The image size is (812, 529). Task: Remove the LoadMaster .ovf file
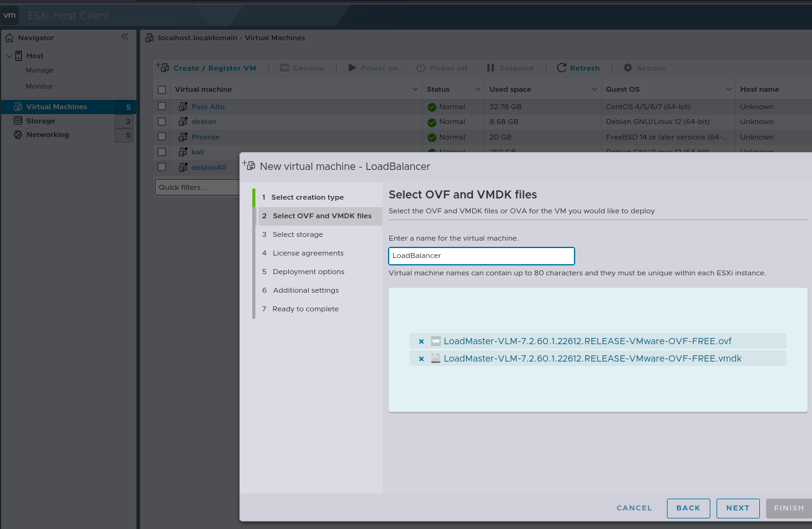[421, 342]
